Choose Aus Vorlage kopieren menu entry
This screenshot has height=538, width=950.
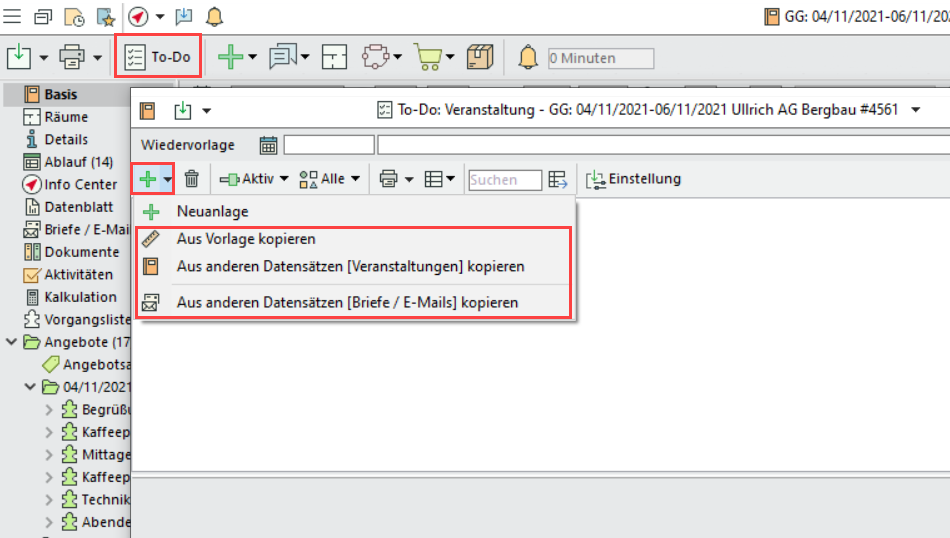pos(246,240)
